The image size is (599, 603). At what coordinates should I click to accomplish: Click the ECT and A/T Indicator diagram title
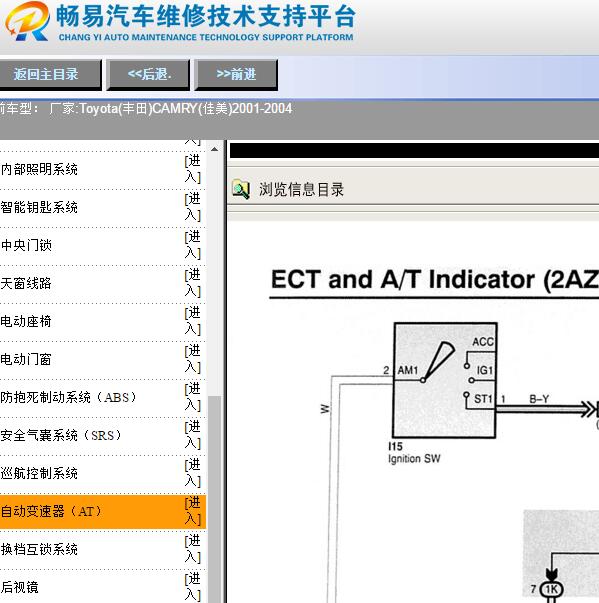435,280
